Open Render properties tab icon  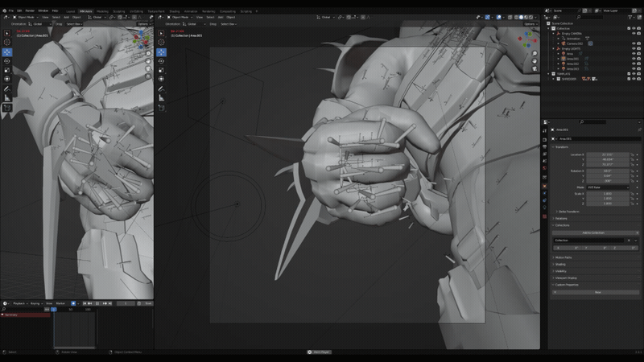[x=545, y=140]
